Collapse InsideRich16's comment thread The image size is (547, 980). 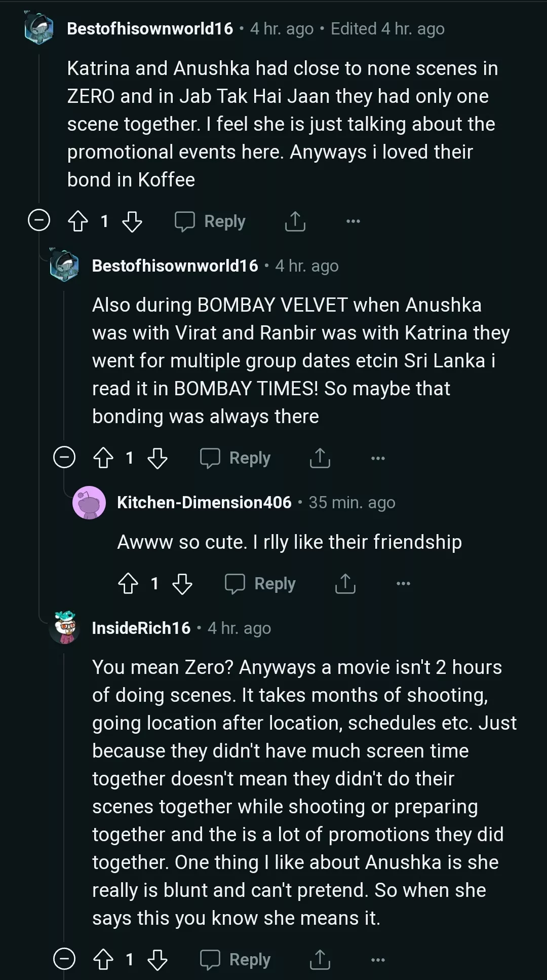[x=64, y=959]
